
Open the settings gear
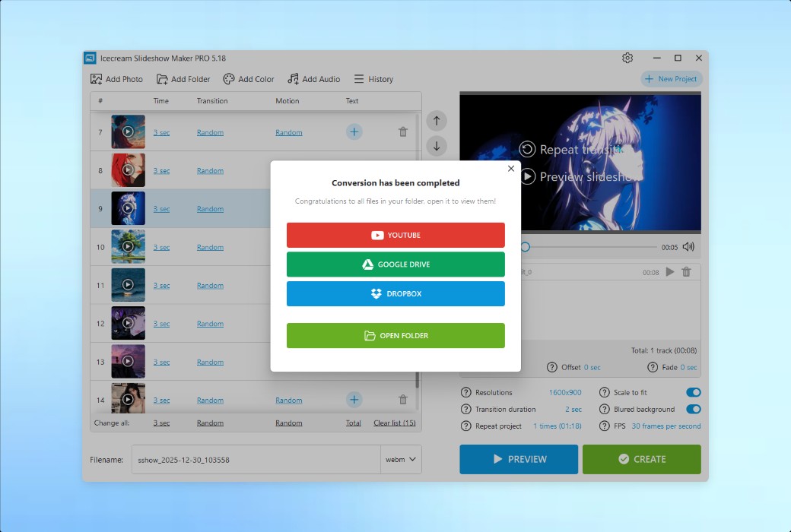click(x=627, y=58)
